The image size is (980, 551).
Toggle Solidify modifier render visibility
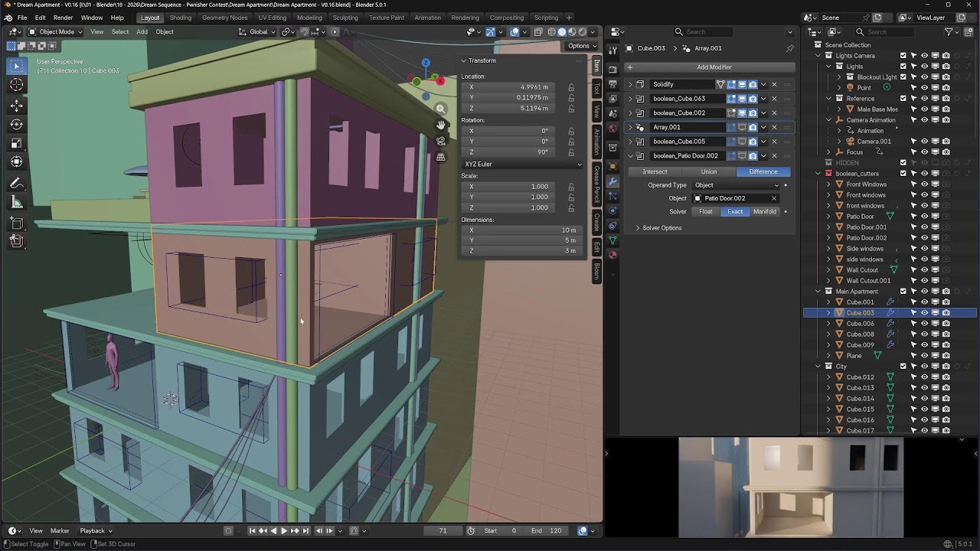(x=753, y=84)
